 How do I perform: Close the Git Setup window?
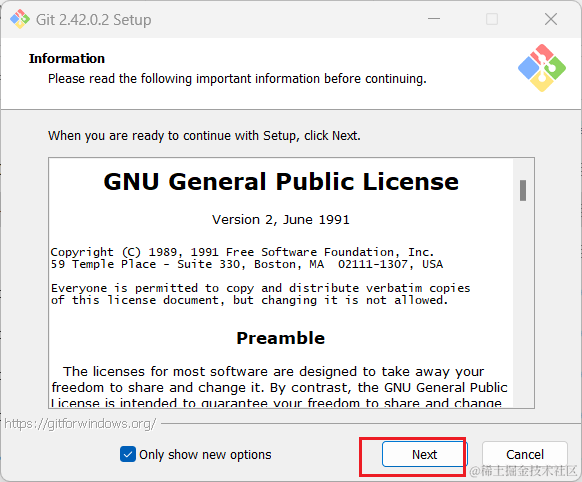pos(551,19)
